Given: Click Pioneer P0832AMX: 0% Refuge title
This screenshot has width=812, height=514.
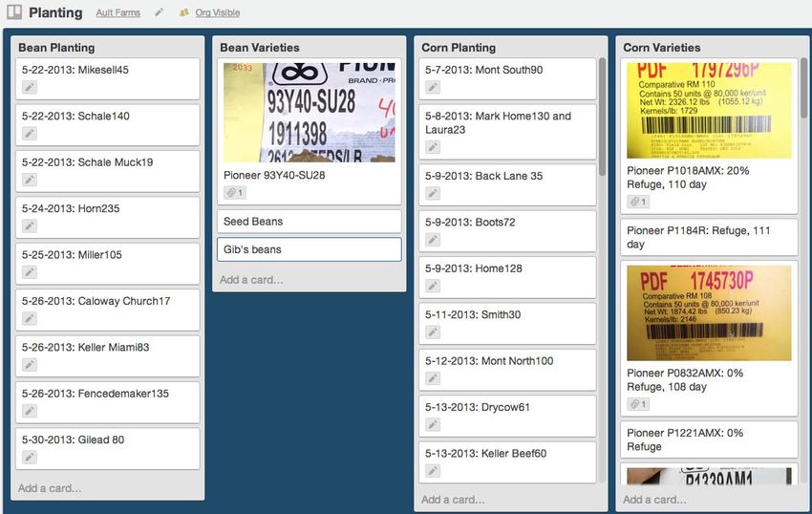Looking at the screenshot, I should 685,380.
